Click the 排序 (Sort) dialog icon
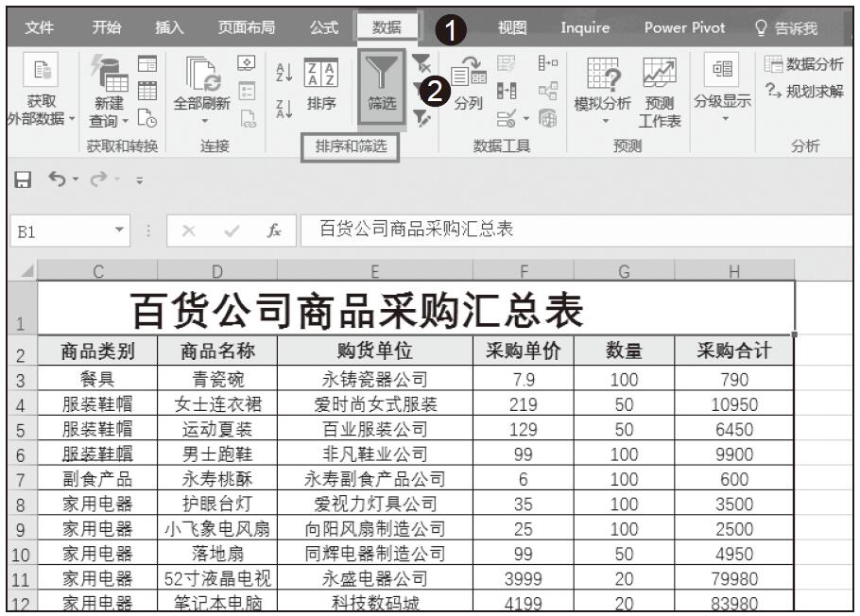 coord(320,85)
